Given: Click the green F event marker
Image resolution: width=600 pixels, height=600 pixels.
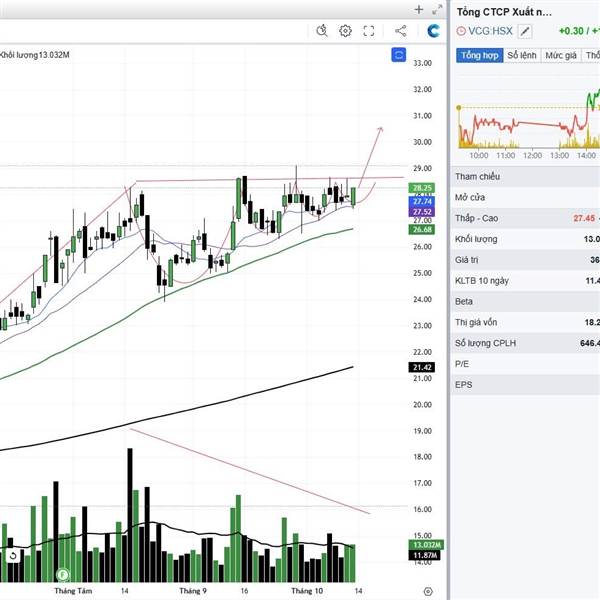Looking at the screenshot, I should coord(63,574).
